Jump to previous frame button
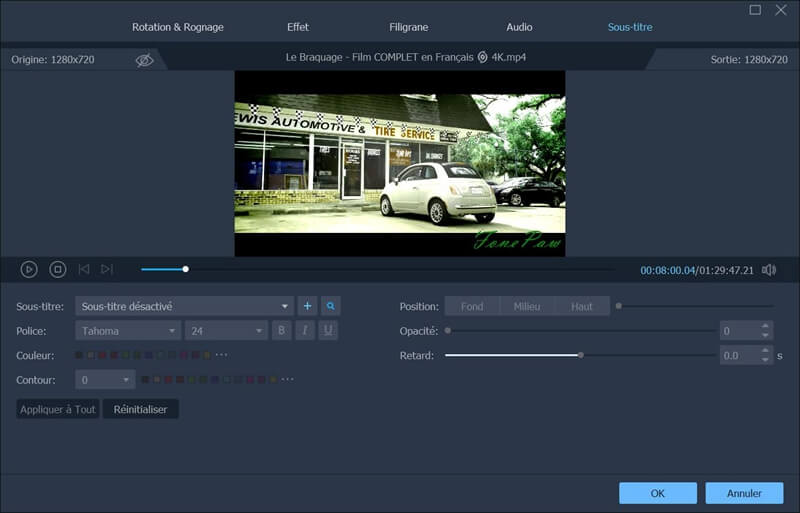The height and width of the screenshot is (513, 800). pos(84,269)
